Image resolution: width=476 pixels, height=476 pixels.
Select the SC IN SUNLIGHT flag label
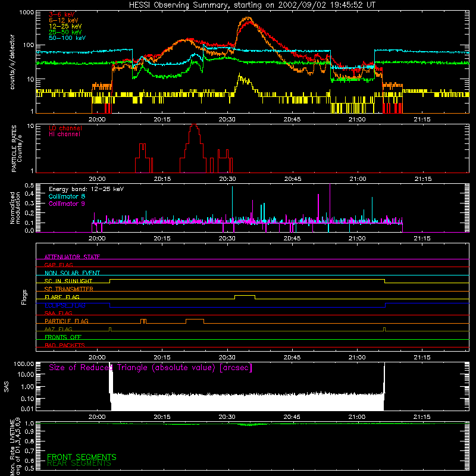pyautogui.click(x=68, y=281)
